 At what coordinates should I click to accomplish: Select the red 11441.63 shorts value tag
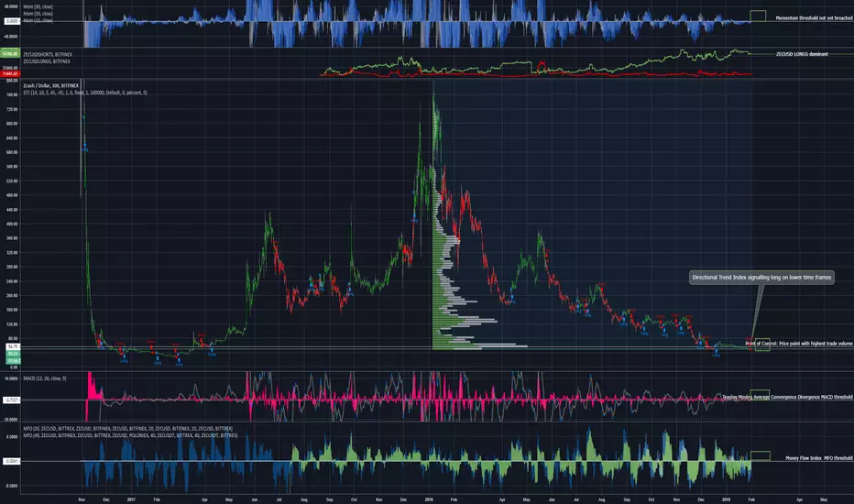(x=10, y=73)
